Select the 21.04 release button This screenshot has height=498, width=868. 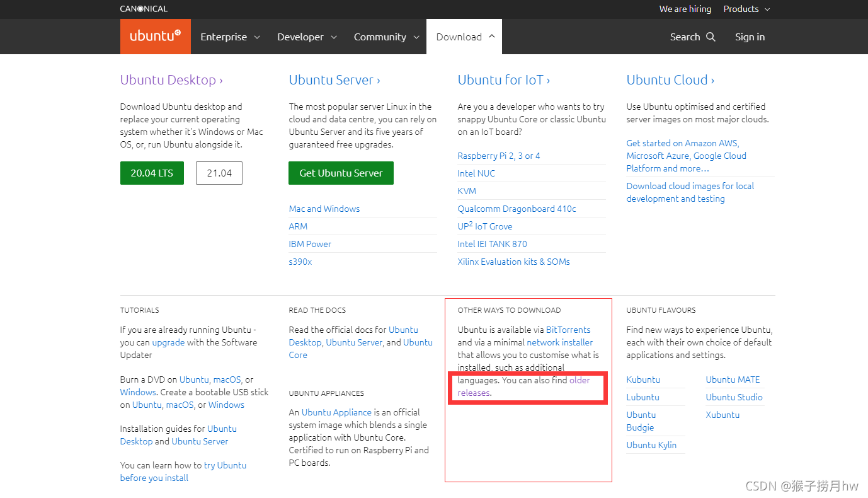click(x=219, y=173)
